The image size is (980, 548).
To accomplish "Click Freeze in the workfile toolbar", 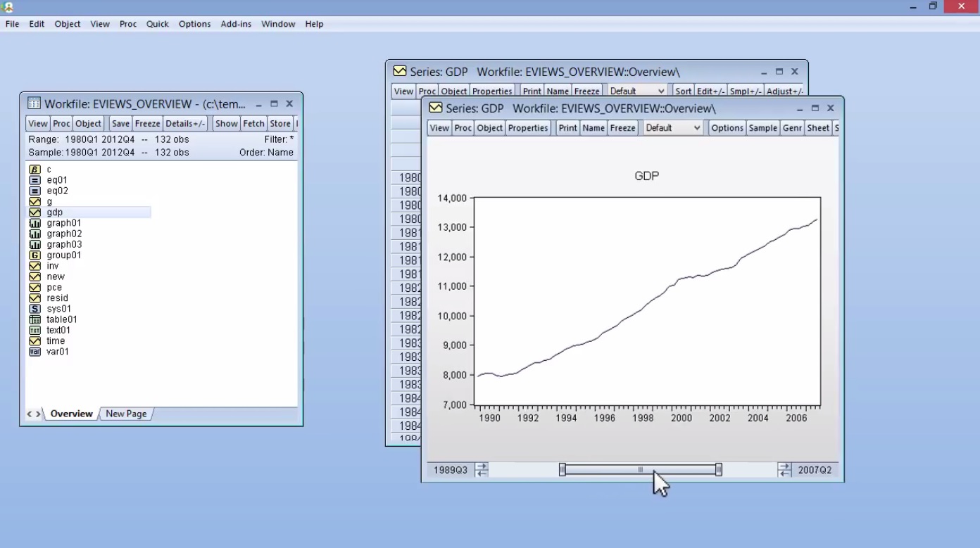I will click(x=148, y=124).
